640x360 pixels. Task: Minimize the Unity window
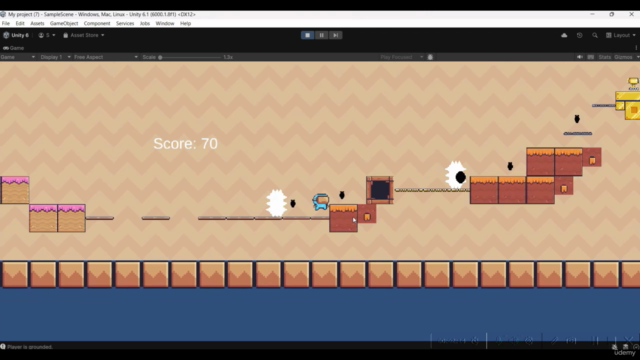coord(592,14)
